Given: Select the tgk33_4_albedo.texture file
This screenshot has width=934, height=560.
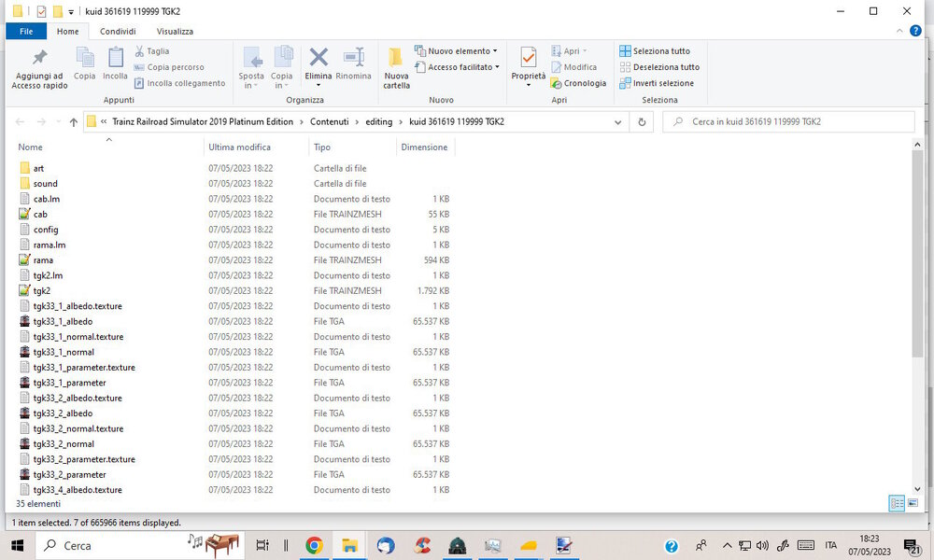Looking at the screenshot, I should pyautogui.click(x=78, y=490).
